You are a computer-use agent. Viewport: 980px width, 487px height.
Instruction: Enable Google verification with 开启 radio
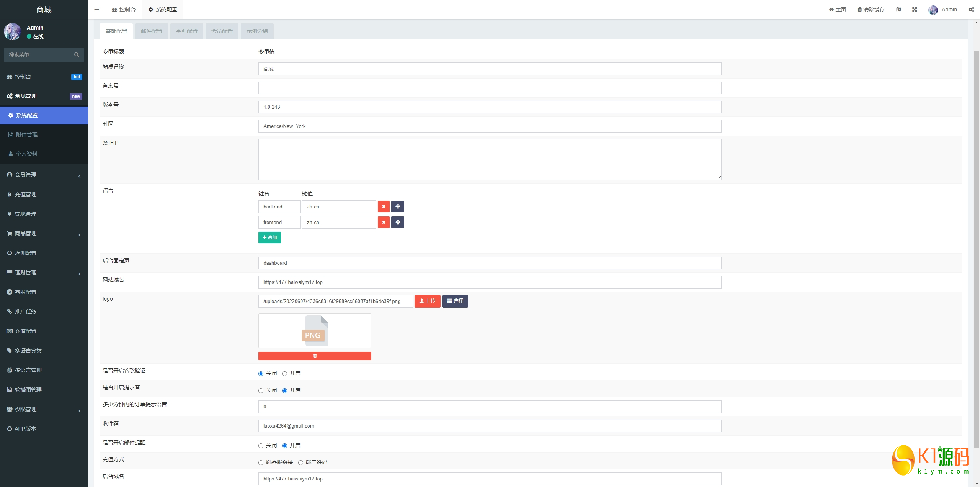(x=284, y=374)
